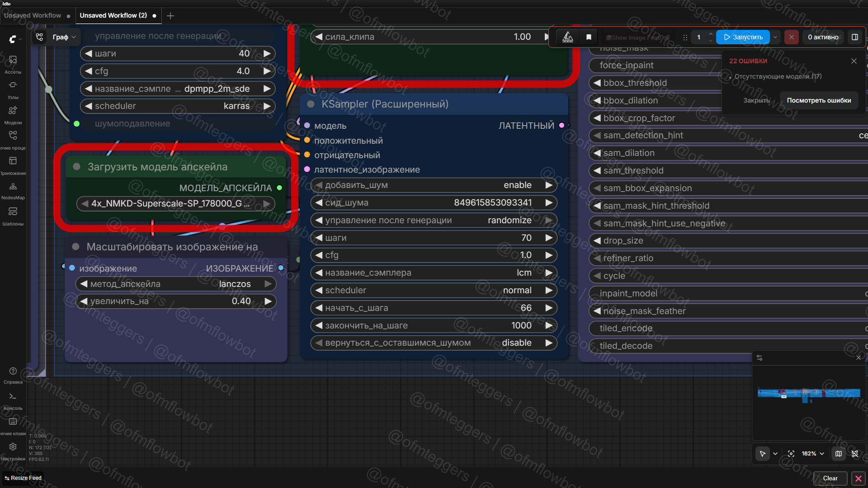Expand the Запустить run options arrow

coord(775,37)
